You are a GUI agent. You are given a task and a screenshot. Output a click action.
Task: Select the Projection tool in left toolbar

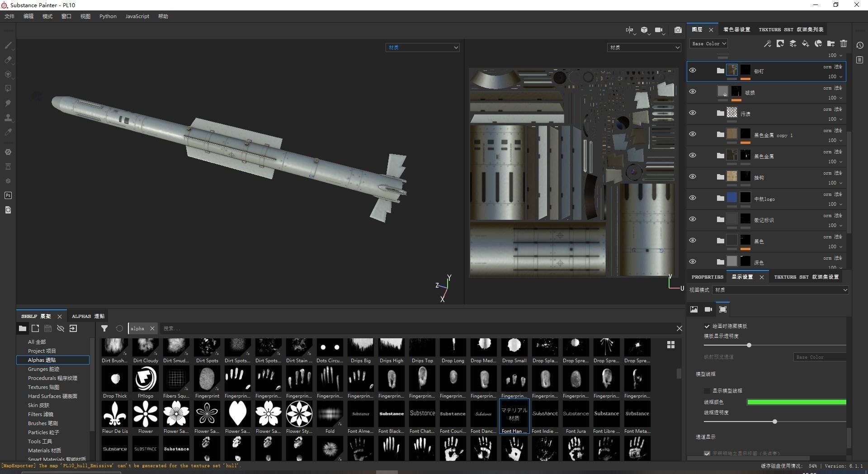[x=8, y=74]
